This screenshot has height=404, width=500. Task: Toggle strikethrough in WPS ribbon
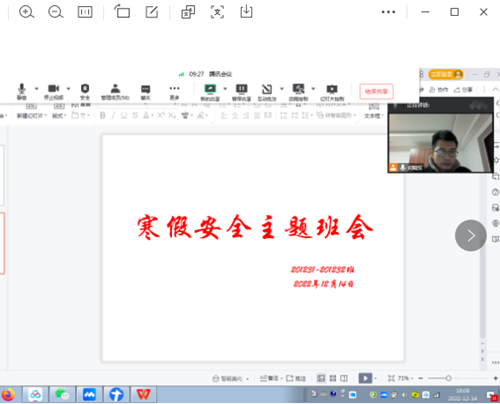135,115
